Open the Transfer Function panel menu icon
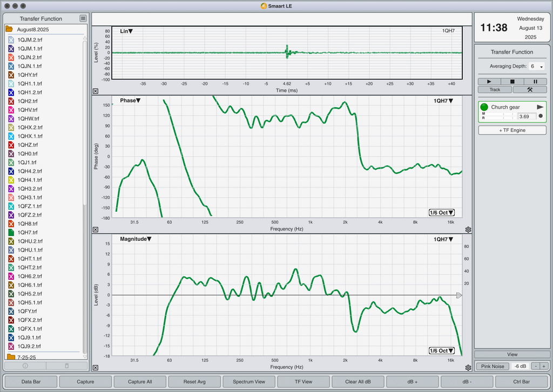Image resolution: width=553 pixels, height=392 pixels. pyautogui.click(x=83, y=18)
